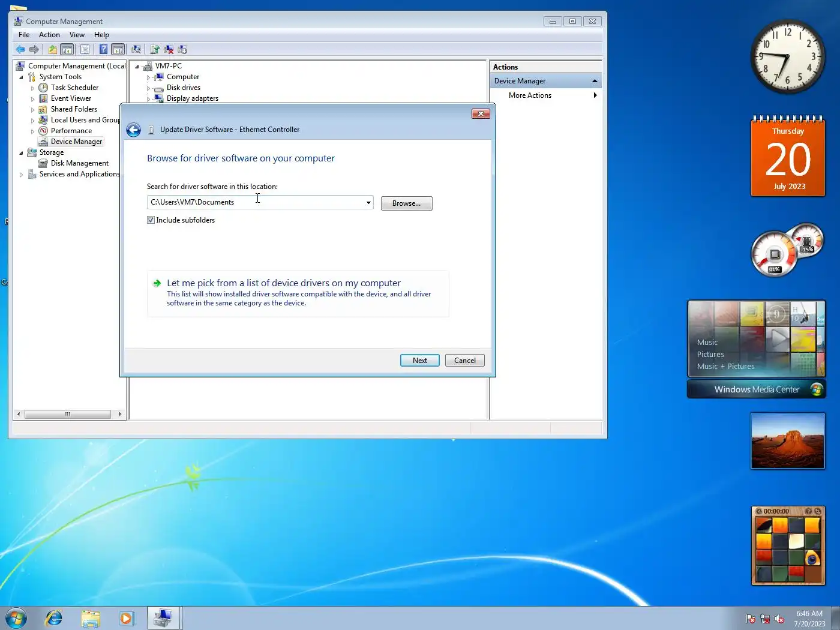The height and width of the screenshot is (630, 840).
Task: Toggle Show/Hide Action Pane toolbar icon
Action: (x=118, y=50)
